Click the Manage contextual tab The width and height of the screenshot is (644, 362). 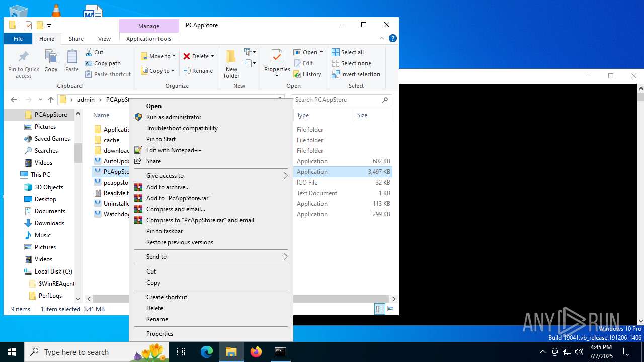pyautogui.click(x=149, y=26)
